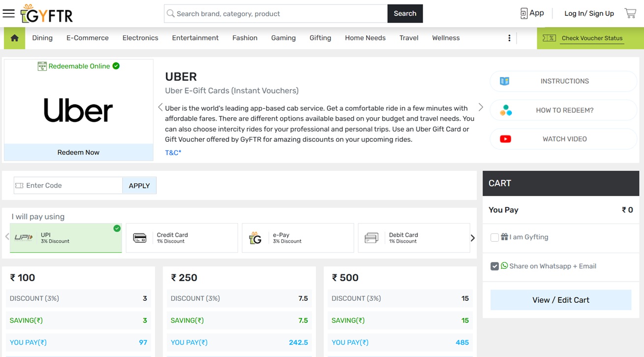The width and height of the screenshot is (644, 357).
Task: Select Credit Card payment option
Action: pos(182,238)
